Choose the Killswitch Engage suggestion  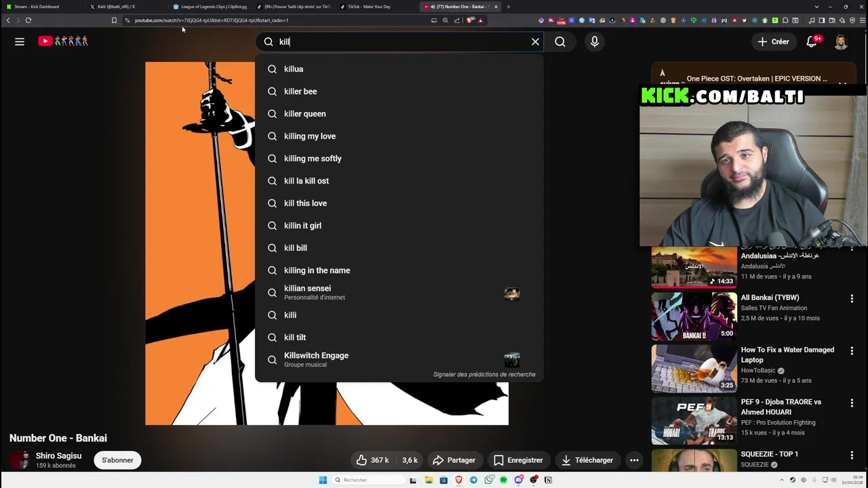click(399, 360)
